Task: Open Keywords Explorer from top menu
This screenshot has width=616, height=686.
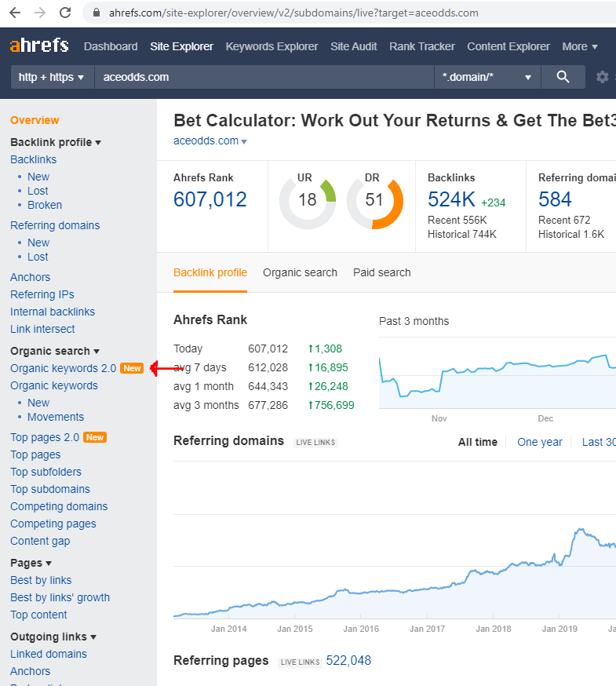Action: [x=272, y=46]
